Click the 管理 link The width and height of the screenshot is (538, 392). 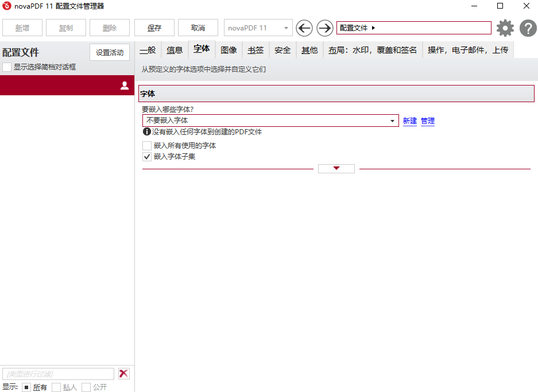427,121
